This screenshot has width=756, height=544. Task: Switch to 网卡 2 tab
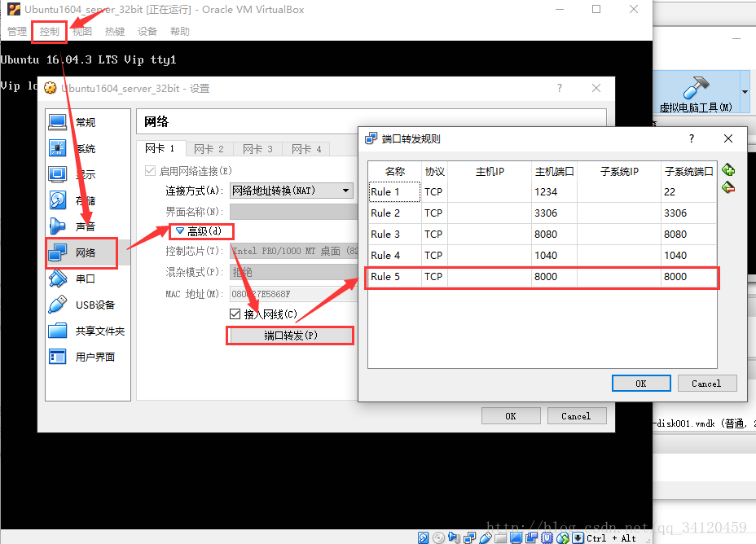(x=209, y=149)
